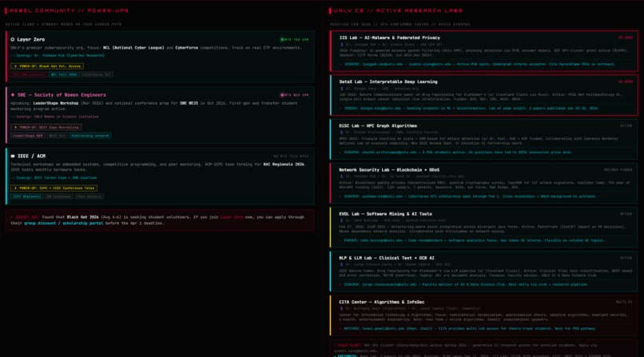Click ACTIVE status on NLP & LLM Lab card
Screen dimensions: 644x357
626,258
